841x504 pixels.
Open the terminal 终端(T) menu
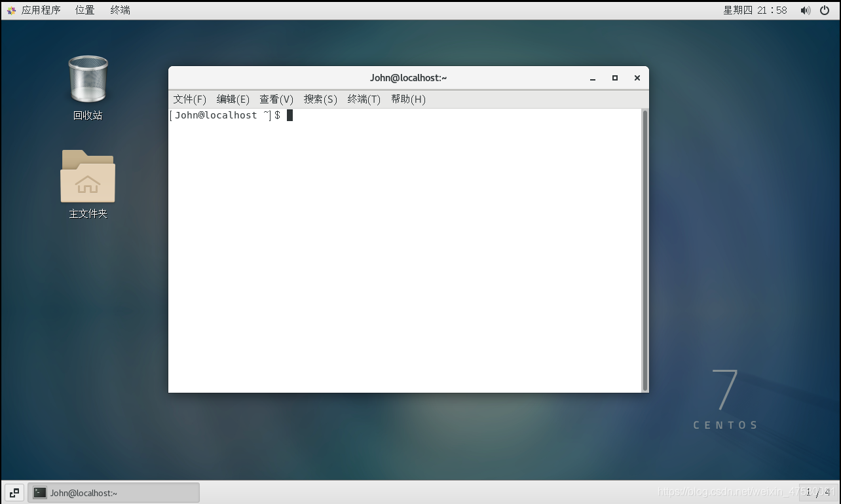coord(364,99)
